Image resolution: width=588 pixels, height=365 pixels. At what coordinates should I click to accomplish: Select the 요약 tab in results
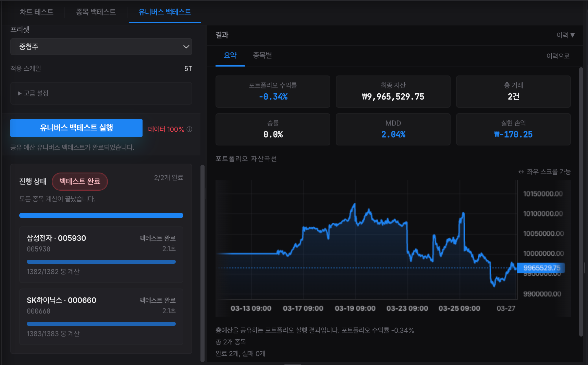pyautogui.click(x=230, y=55)
